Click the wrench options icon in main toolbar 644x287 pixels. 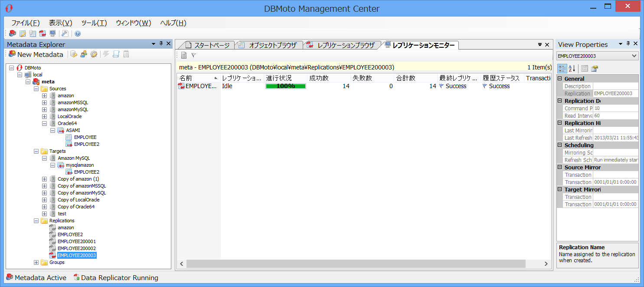[x=65, y=33]
